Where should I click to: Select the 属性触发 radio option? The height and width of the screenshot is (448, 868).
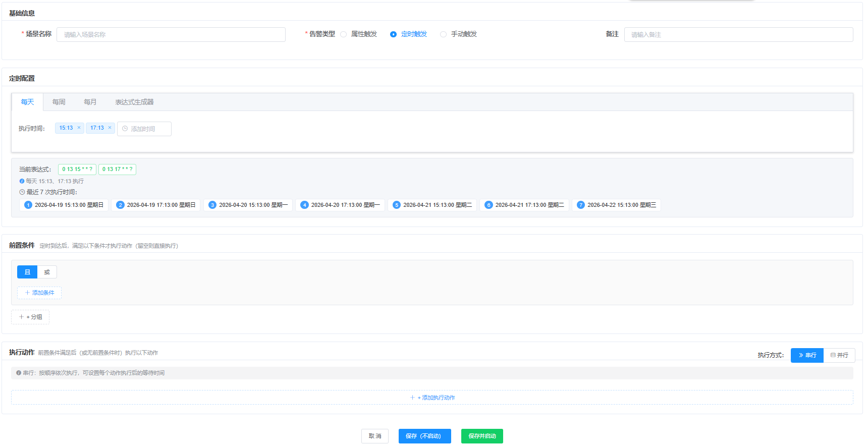tap(344, 34)
